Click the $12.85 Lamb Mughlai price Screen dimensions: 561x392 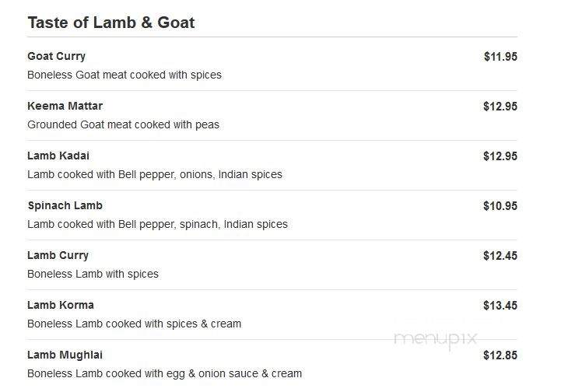pos(500,355)
